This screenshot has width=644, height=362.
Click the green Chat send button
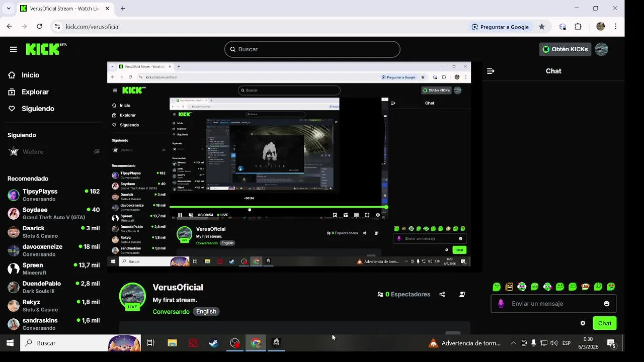[605, 323]
